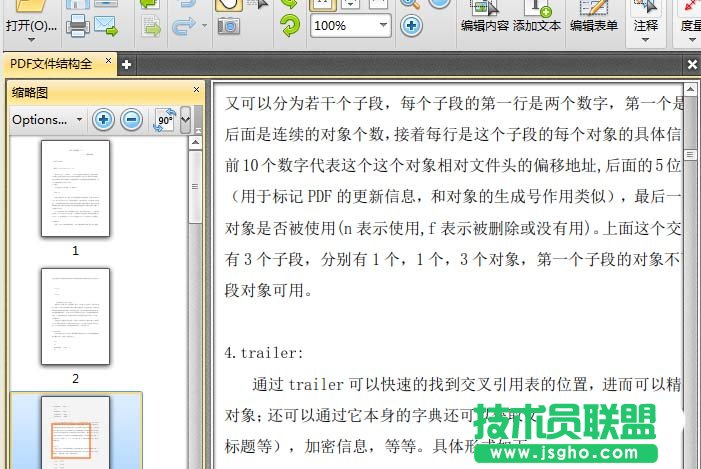701x469 pixels.
Task: Open the zoom percentage dropdown arrow
Action: click(x=384, y=25)
